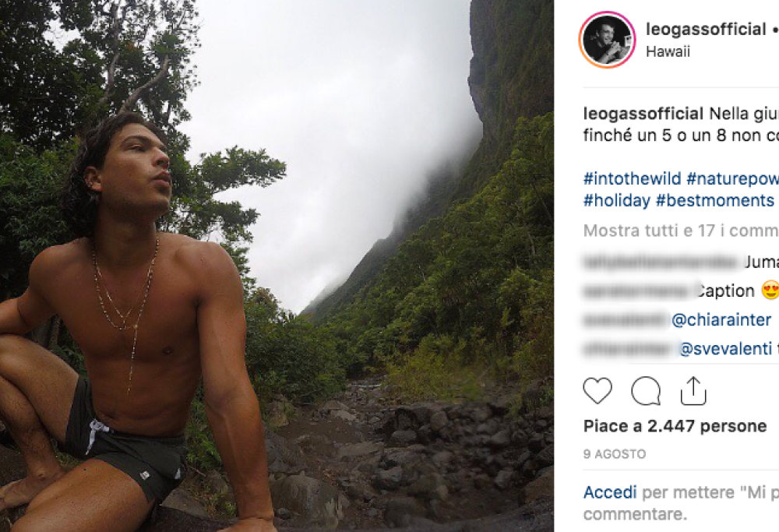The width and height of the screenshot is (779, 532).
Task: Click the @svevalenti mention
Action: [725, 350]
